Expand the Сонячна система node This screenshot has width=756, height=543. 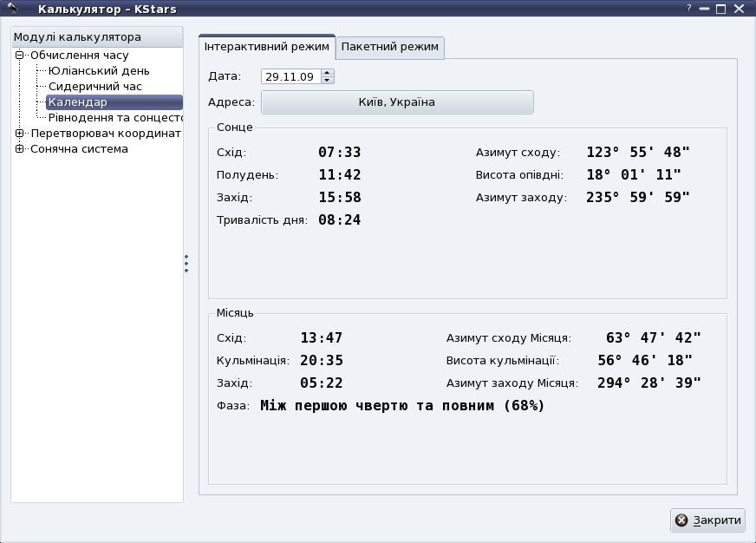(19, 149)
